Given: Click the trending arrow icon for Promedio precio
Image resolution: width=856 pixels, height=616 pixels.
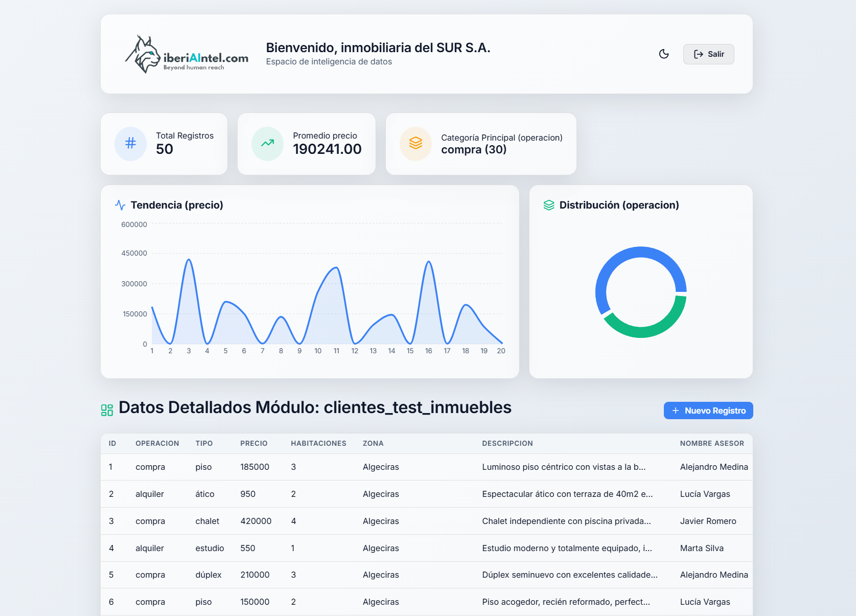Looking at the screenshot, I should pos(268,144).
